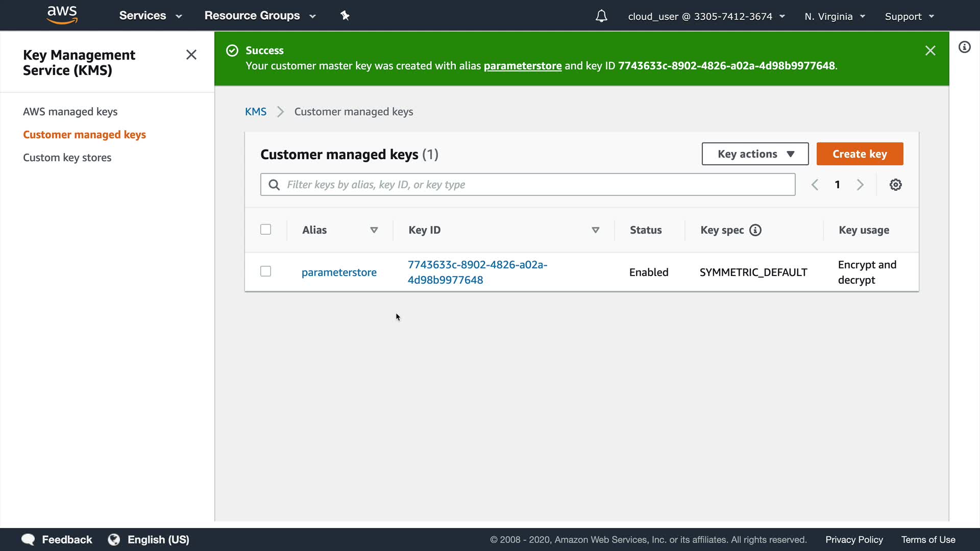The width and height of the screenshot is (980, 551).
Task: Go to next page of keys
Action: pos(860,185)
